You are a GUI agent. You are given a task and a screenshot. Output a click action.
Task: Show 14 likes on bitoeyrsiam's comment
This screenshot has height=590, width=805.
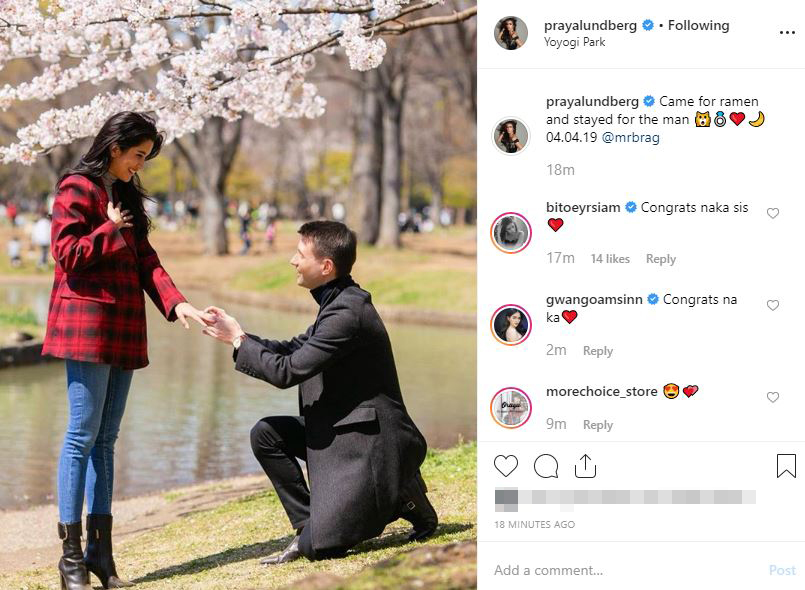coord(610,259)
